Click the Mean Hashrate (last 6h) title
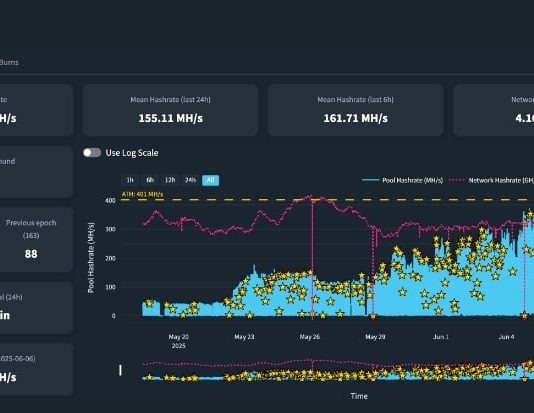The image size is (534, 413). point(355,100)
